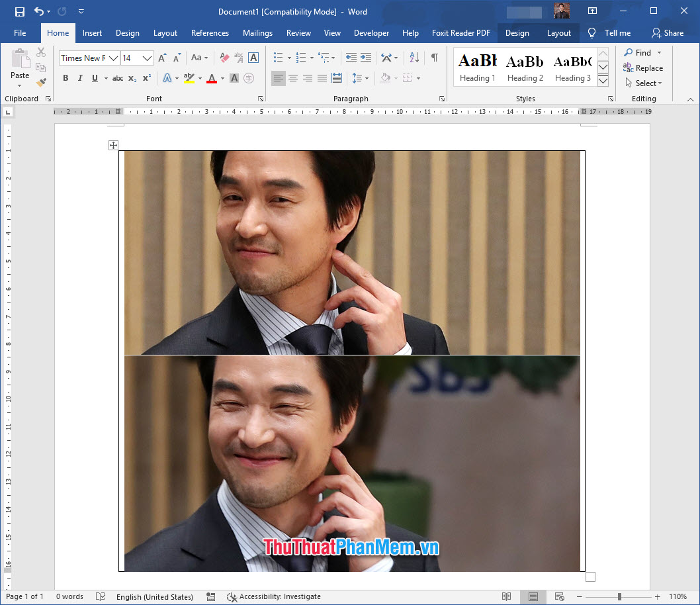
Task: Switch to Read Mode view in status bar
Action: (x=506, y=596)
